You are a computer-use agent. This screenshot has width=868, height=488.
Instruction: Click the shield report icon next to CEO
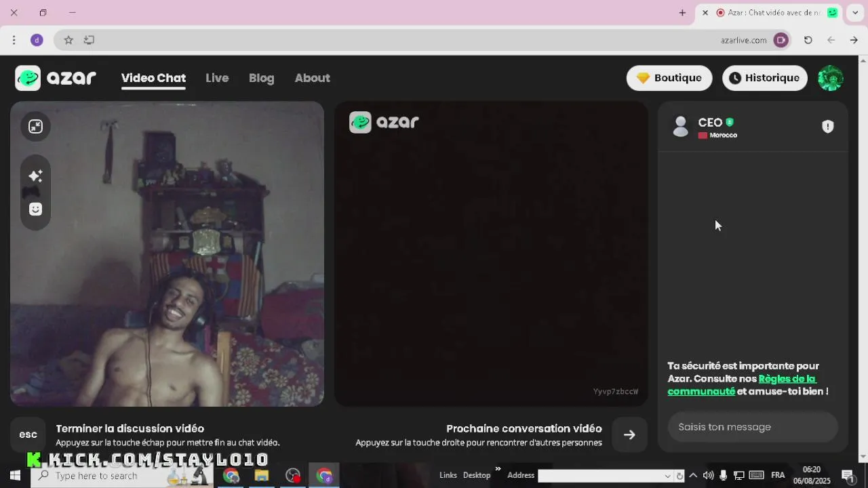coord(827,127)
